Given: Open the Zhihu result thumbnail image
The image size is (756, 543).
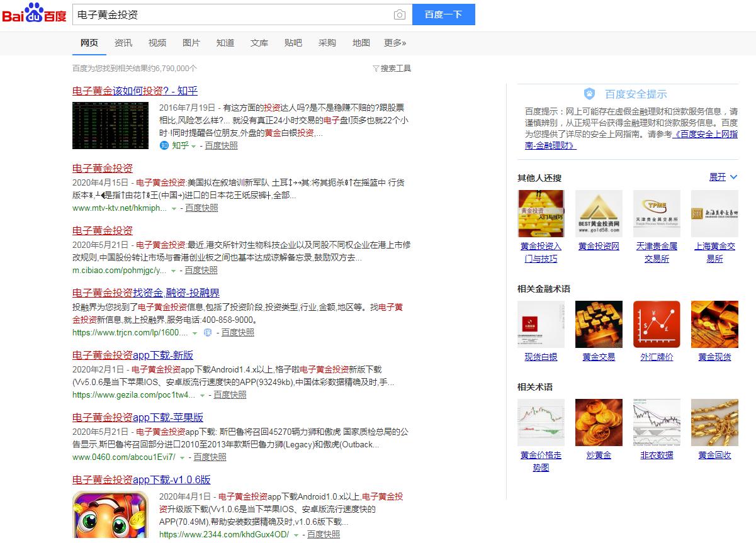Looking at the screenshot, I should (111, 125).
